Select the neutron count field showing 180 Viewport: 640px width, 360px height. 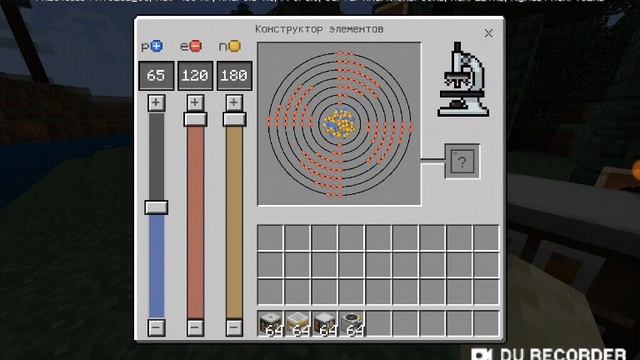[x=234, y=76]
